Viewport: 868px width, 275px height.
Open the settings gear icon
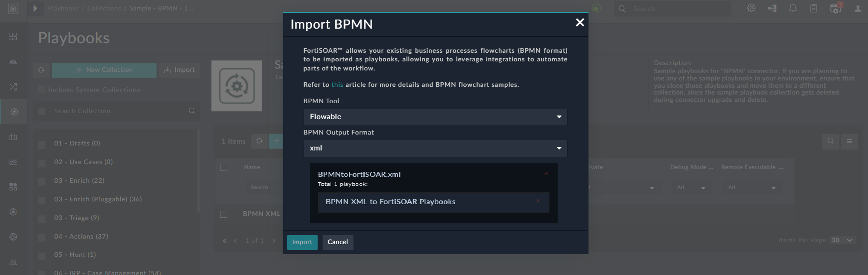[x=751, y=8]
